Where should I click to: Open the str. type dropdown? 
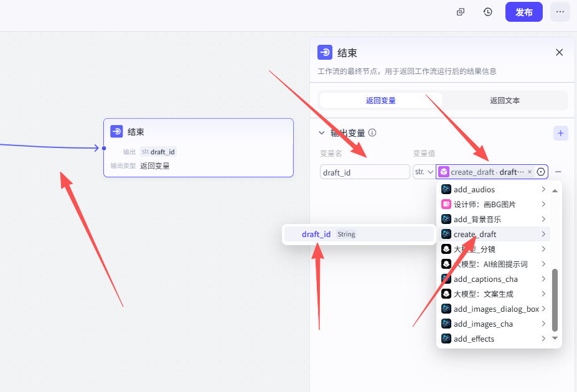(423, 172)
